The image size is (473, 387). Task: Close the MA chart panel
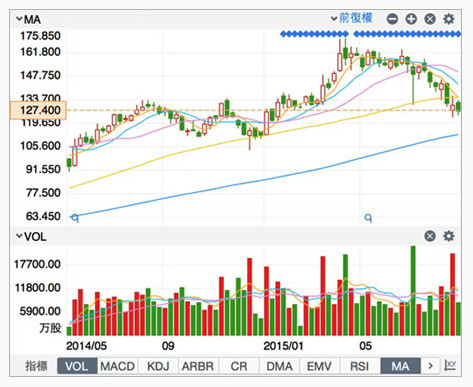(x=430, y=19)
